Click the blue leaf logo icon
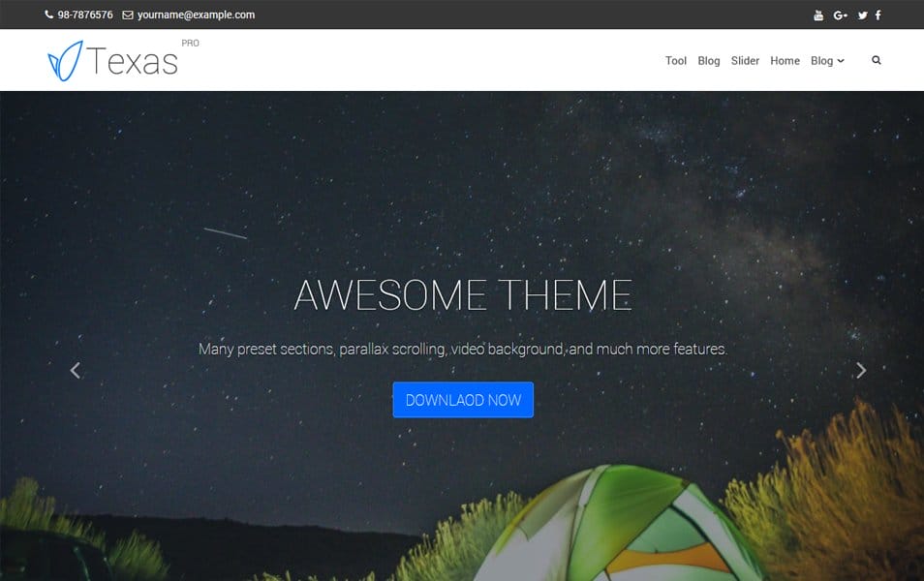The width and height of the screenshot is (924, 581). click(x=64, y=61)
